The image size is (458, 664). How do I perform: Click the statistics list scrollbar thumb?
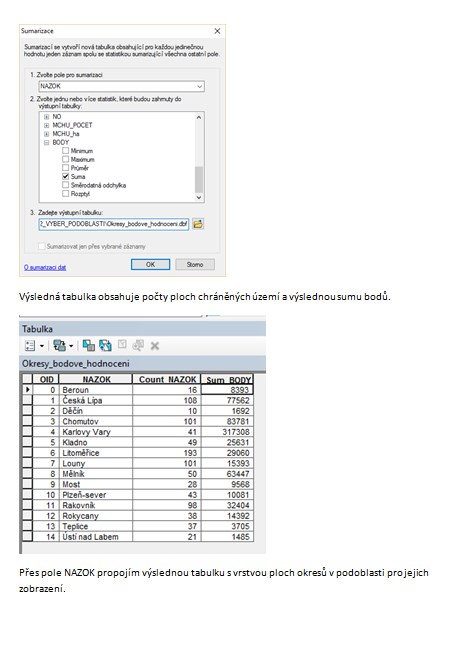(x=199, y=180)
